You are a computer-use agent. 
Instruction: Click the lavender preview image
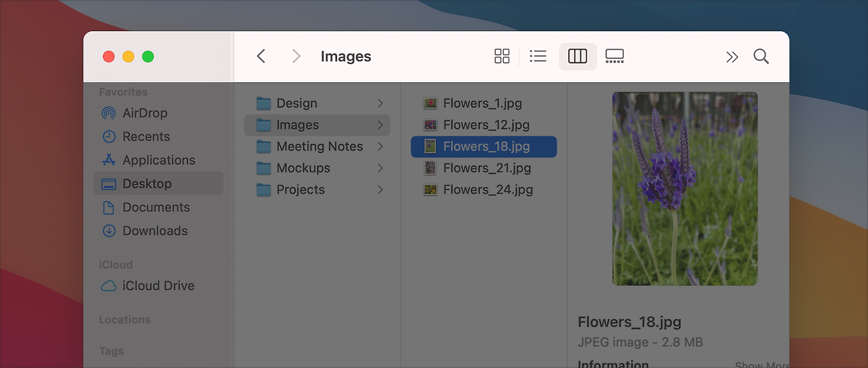685,189
